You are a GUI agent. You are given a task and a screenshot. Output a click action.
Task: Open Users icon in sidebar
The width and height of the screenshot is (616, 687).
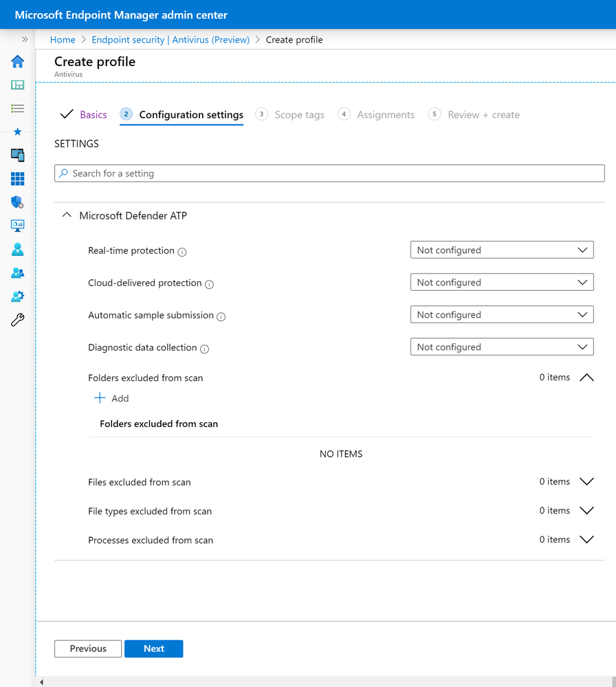[17, 250]
